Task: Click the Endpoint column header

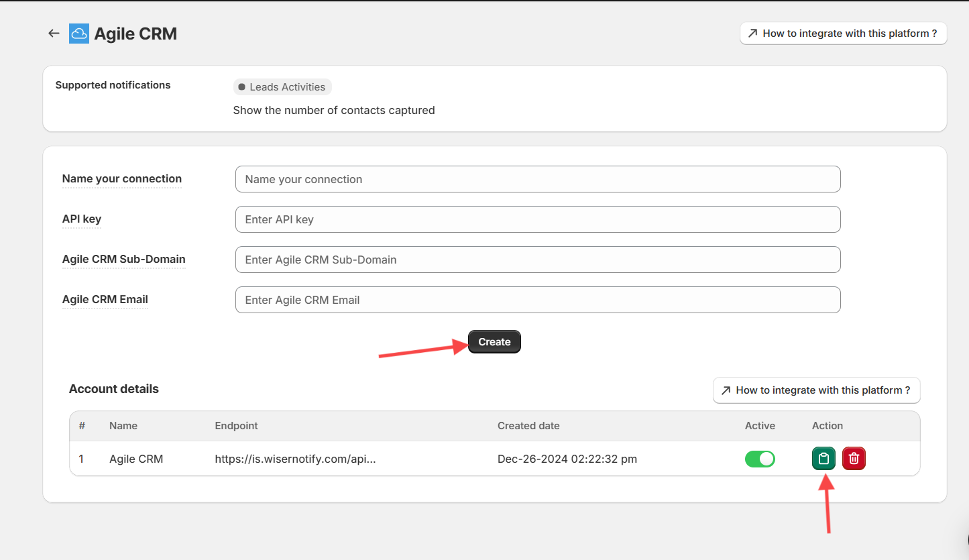Action: coord(236,426)
